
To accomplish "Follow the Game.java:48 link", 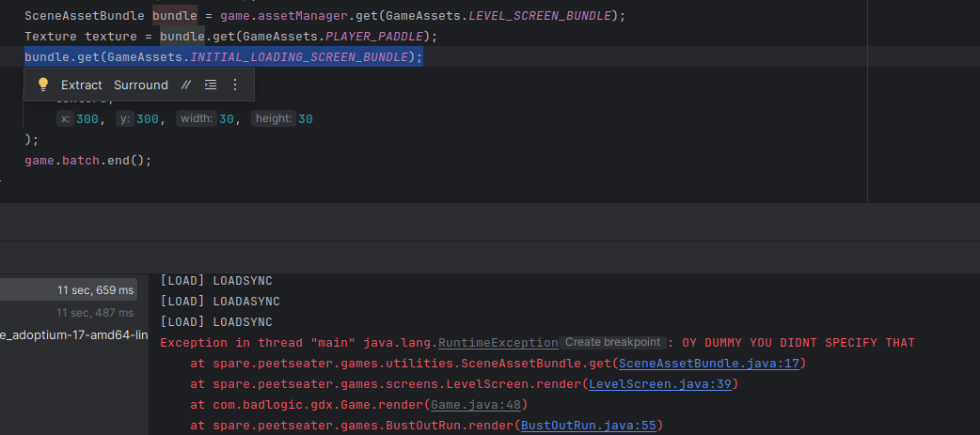I will click(x=474, y=405).
